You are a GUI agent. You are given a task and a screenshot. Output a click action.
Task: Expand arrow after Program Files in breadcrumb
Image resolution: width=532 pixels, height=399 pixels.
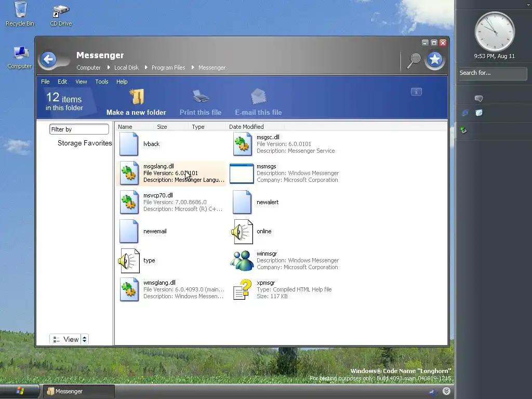tap(193, 67)
